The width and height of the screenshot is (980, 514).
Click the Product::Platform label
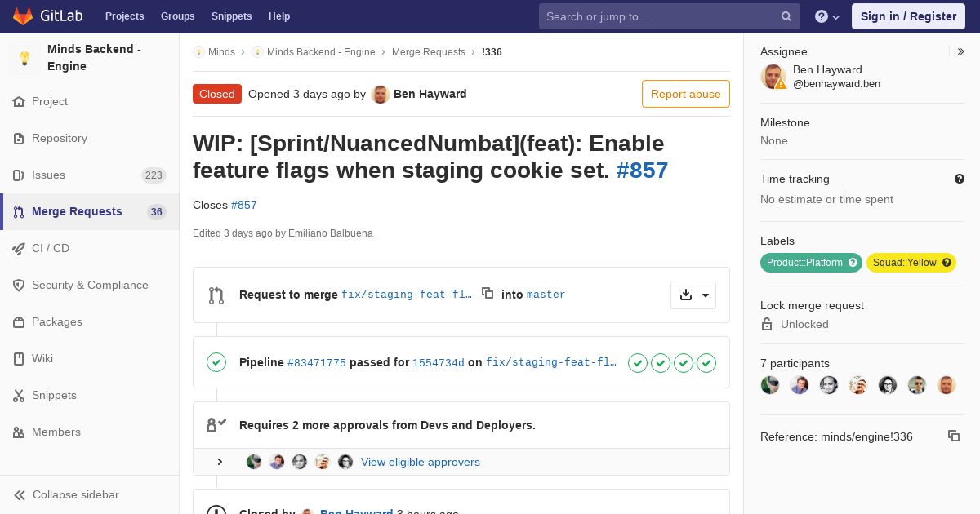tap(811, 263)
